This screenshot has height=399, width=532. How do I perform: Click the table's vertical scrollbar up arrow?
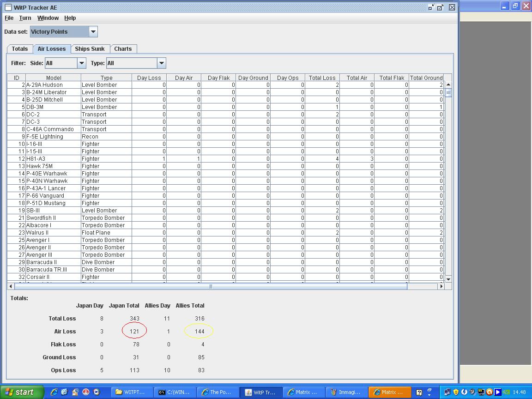448,85
